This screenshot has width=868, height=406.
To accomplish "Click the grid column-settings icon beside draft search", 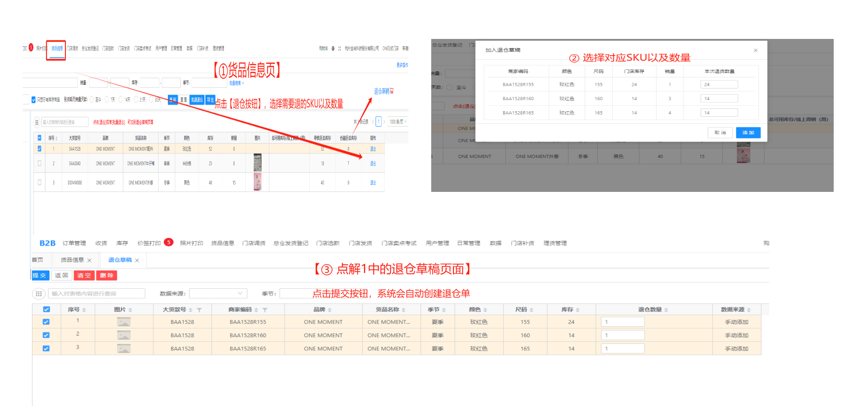I will tap(38, 294).
